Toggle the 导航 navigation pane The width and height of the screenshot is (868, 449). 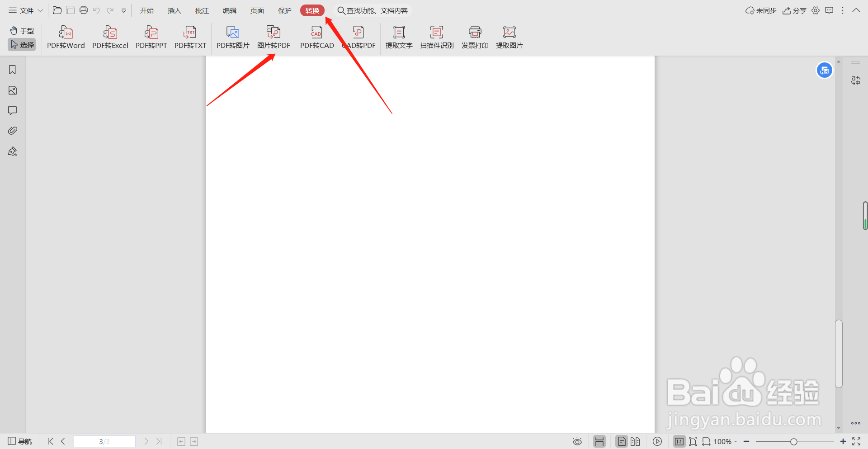point(20,441)
